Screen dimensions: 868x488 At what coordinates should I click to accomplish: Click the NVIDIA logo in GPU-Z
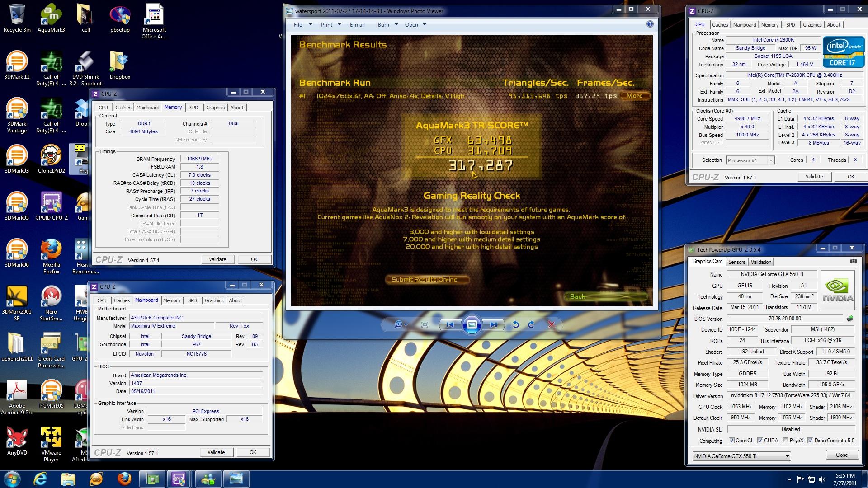click(838, 290)
